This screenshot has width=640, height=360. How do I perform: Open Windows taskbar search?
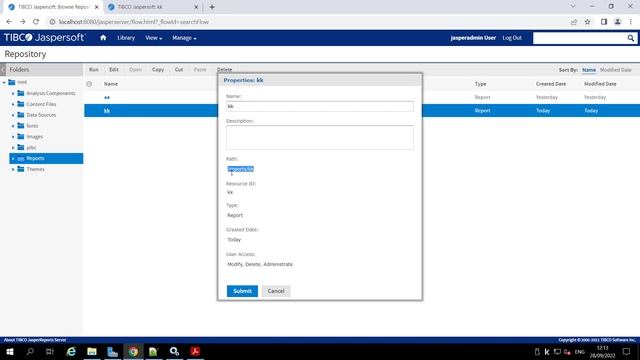point(30,351)
